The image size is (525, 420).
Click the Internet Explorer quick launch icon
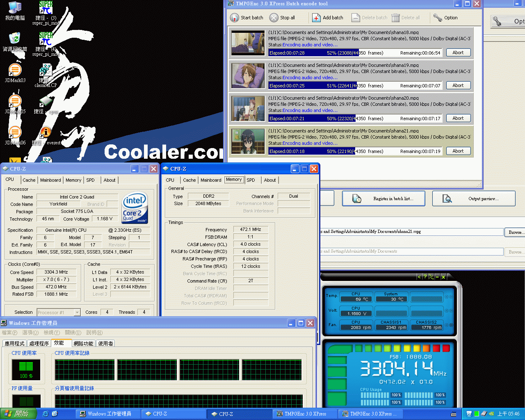[x=46, y=414]
